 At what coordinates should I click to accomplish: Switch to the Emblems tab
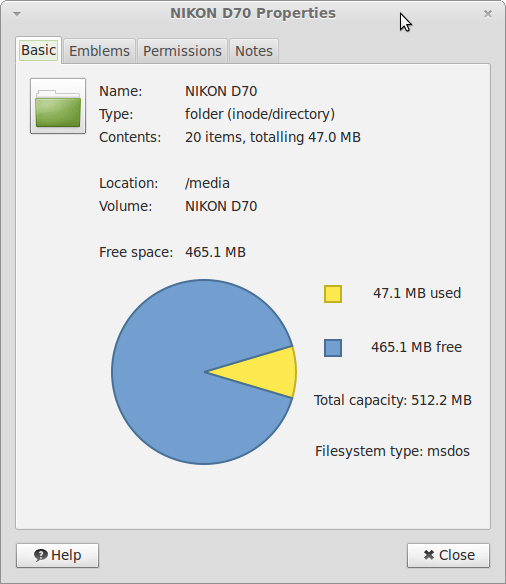point(99,51)
